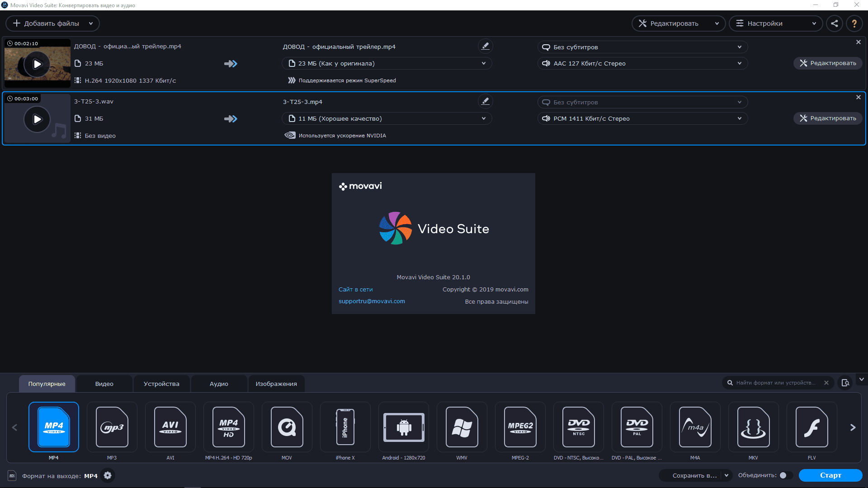Click Поддерживается режим SuperSpeed text
868x488 pixels.
(347, 80)
